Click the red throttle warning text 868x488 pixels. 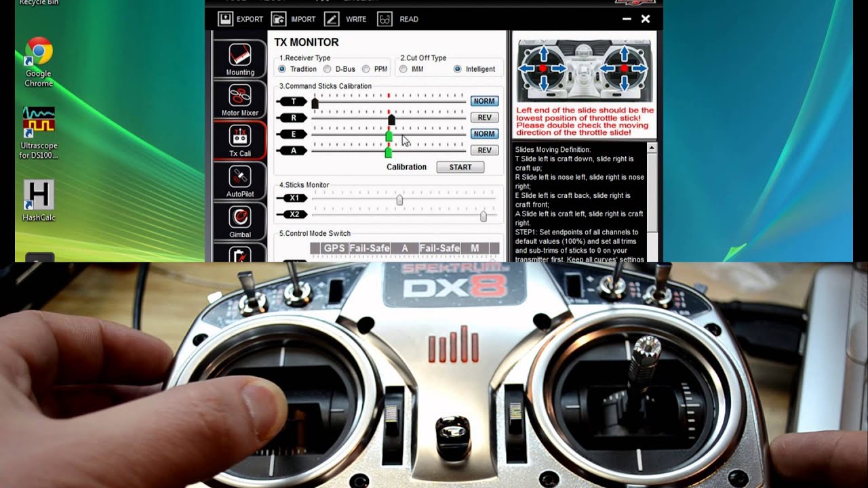coord(585,122)
